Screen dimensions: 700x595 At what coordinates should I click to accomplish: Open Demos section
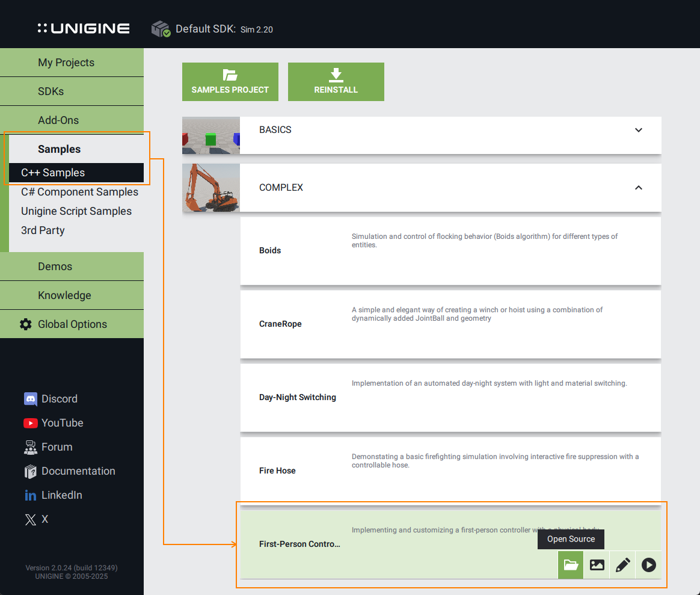tap(72, 267)
